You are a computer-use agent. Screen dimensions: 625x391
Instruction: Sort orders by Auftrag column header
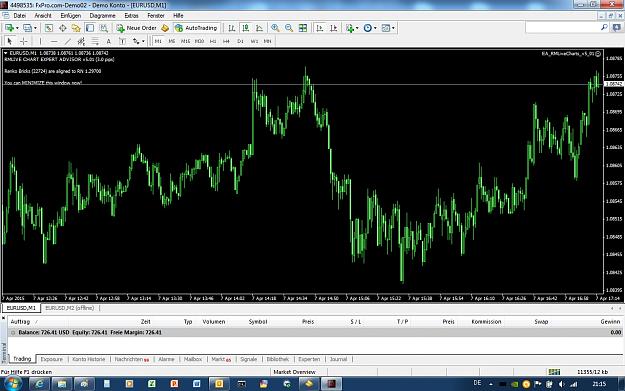pyautogui.click(x=20, y=322)
